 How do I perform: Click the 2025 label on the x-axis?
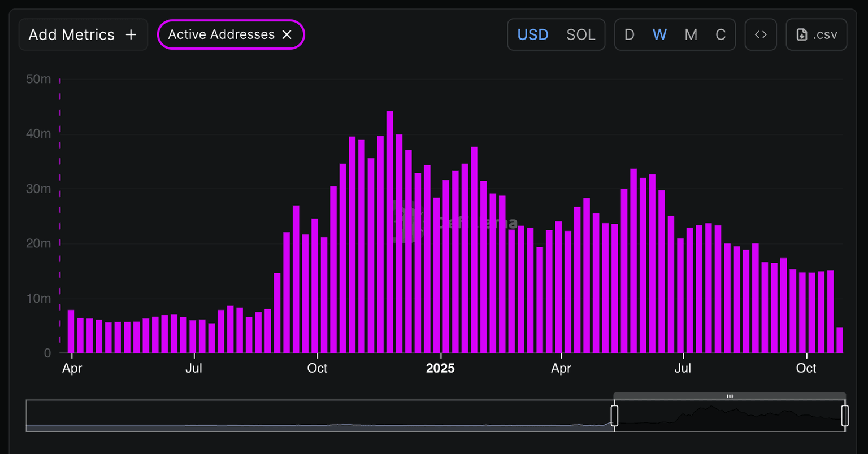point(440,369)
